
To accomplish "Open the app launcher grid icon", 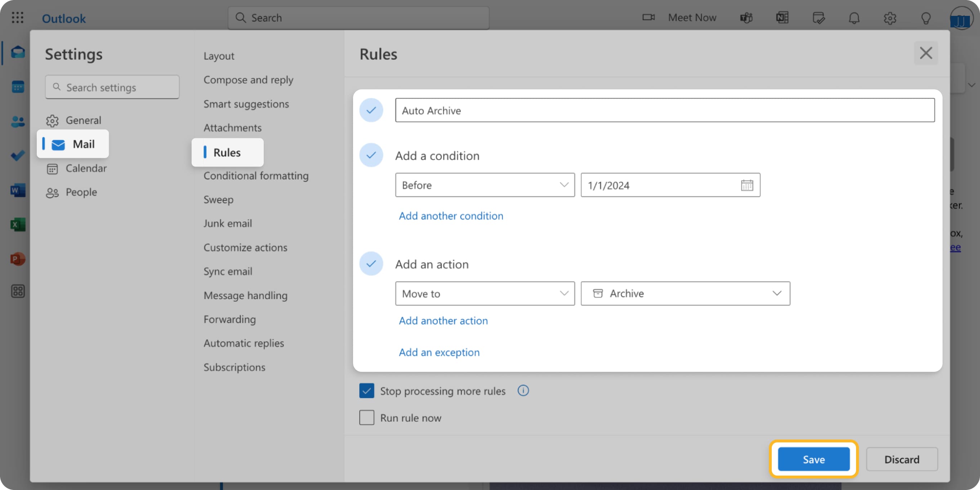I will [18, 18].
